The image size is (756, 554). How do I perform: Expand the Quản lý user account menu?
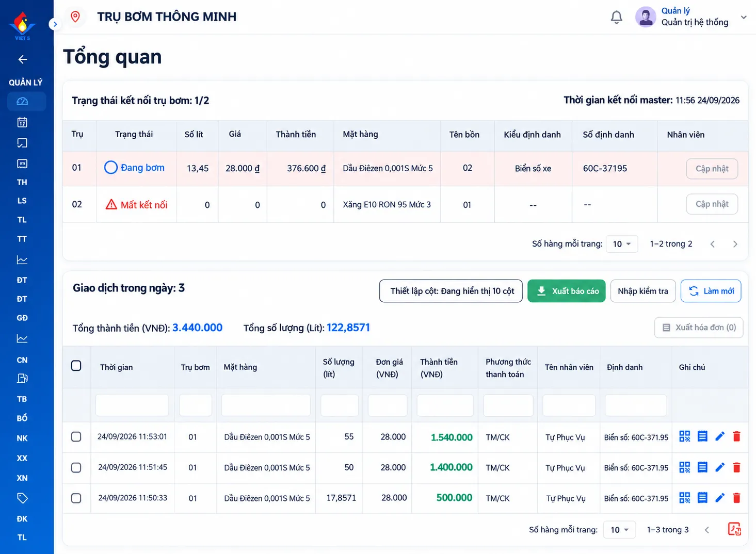(744, 17)
